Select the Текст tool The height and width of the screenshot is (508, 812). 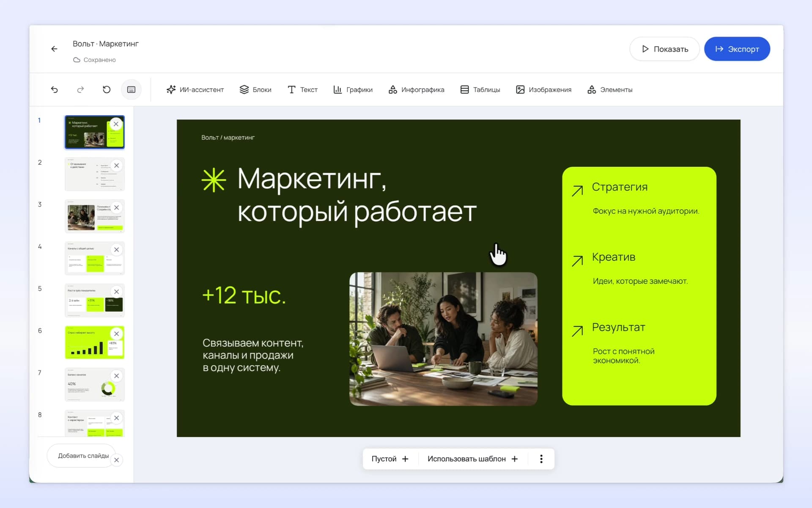pos(302,89)
